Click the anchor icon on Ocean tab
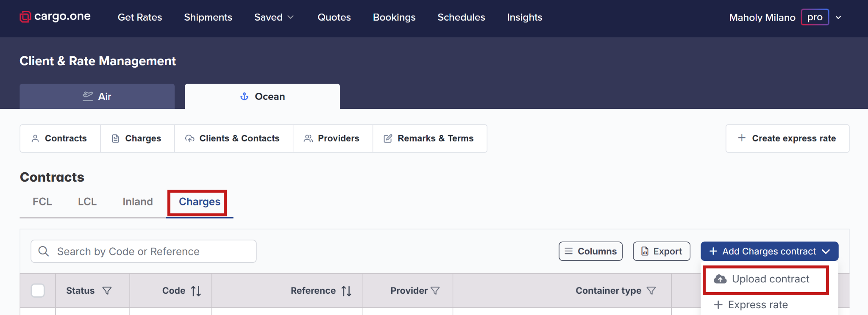Viewport: 868px width, 315px height. click(245, 96)
